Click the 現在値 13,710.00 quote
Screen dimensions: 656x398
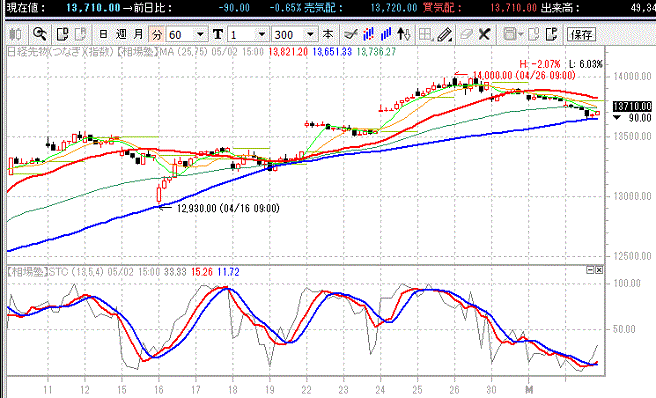[93, 8]
